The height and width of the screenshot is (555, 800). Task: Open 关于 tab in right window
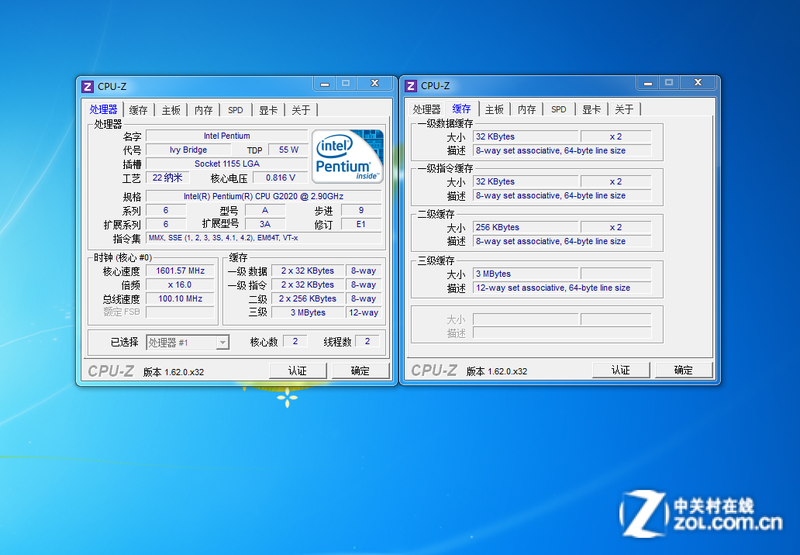point(624,110)
